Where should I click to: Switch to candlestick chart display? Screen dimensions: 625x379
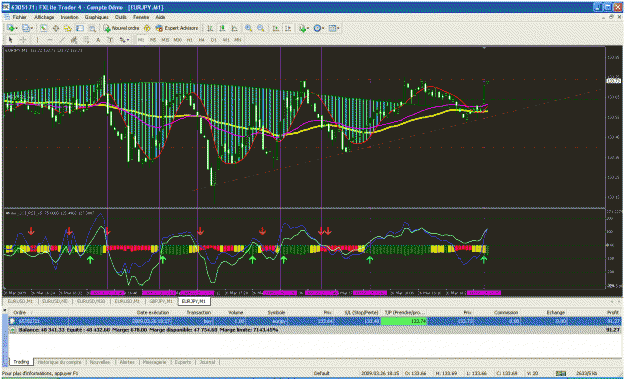tap(222, 28)
